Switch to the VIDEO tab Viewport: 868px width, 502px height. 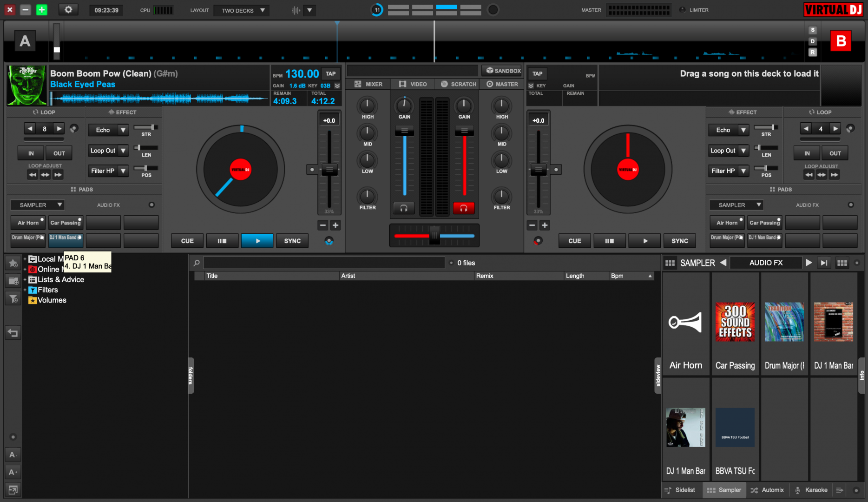(413, 84)
